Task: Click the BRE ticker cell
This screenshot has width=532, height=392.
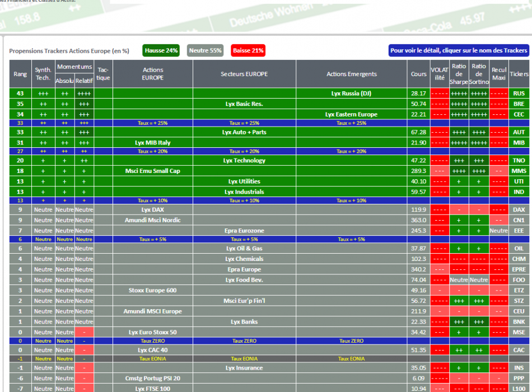Action: click(x=519, y=104)
